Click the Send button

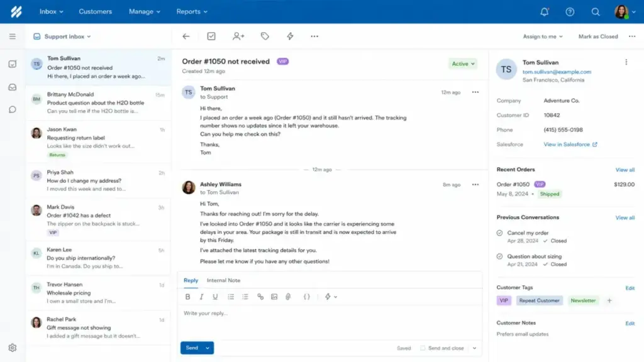(x=192, y=348)
